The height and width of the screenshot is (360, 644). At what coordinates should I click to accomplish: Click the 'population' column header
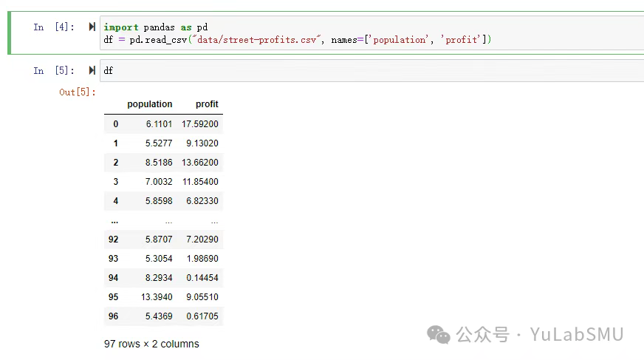[x=149, y=104]
